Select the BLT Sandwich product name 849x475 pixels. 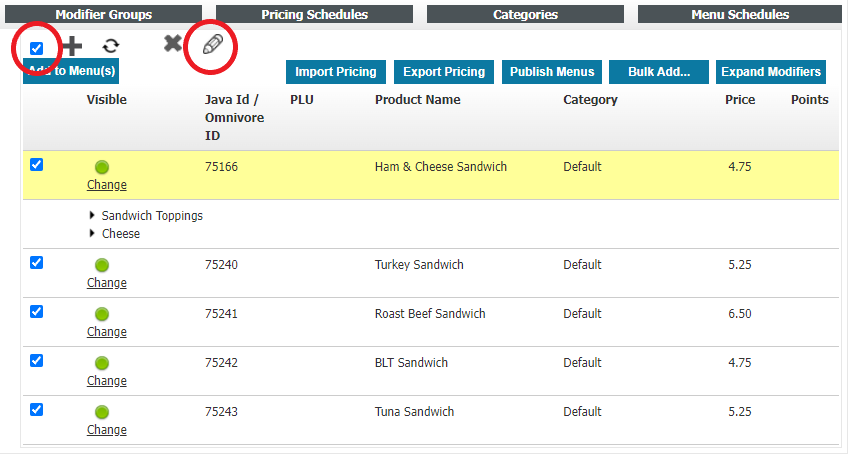412,363
